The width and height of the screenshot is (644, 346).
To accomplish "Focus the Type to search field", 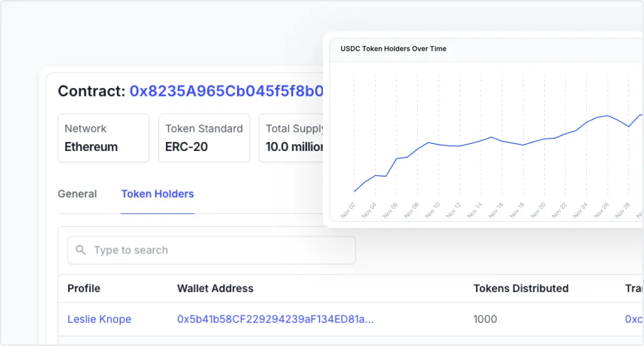I will tap(212, 250).
